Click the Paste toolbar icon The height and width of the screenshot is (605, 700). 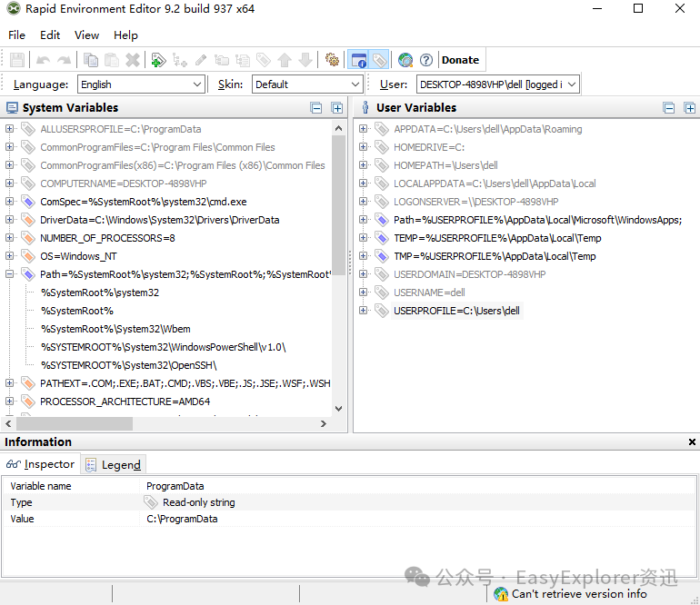click(x=112, y=60)
